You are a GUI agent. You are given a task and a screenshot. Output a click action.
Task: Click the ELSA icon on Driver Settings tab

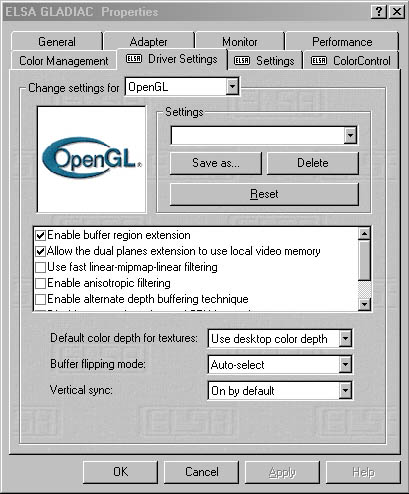coord(134,59)
